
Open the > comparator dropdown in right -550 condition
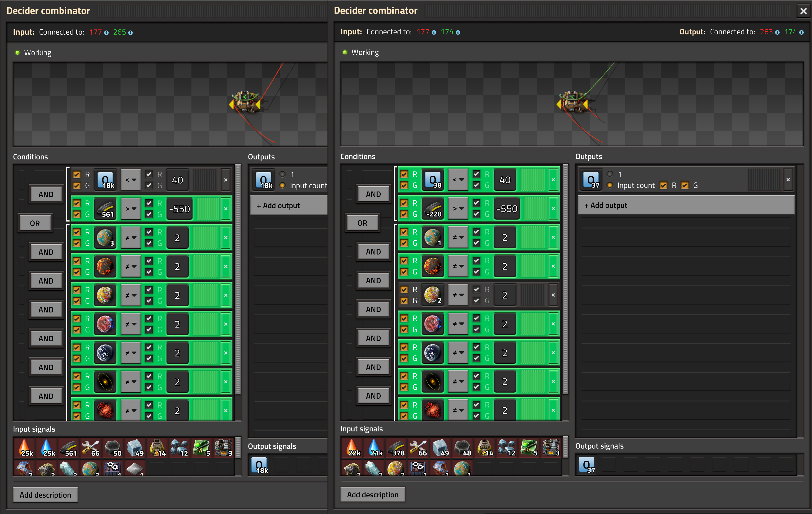coord(458,208)
